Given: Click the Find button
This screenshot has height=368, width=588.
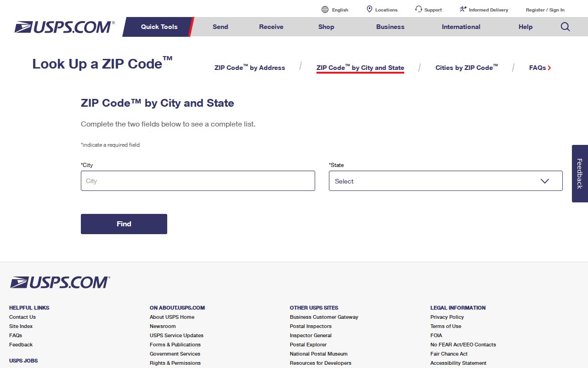Looking at the screenshot, I should coord(124,224).
